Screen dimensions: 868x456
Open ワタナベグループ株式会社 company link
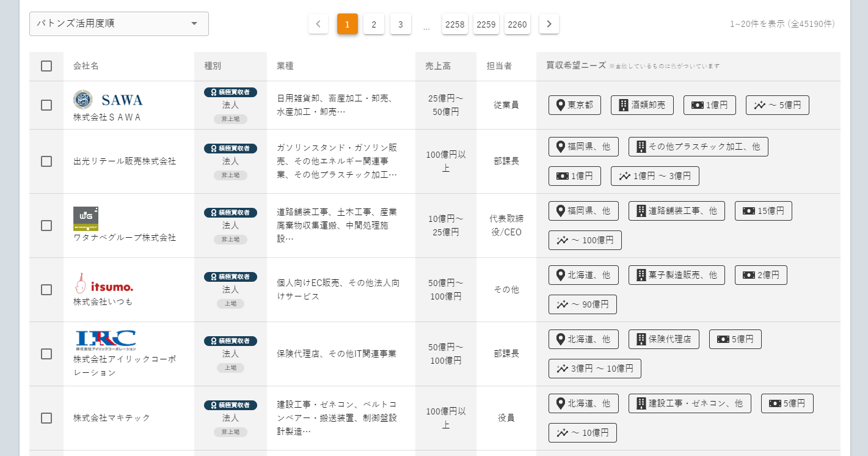click(x=125, y=238)
